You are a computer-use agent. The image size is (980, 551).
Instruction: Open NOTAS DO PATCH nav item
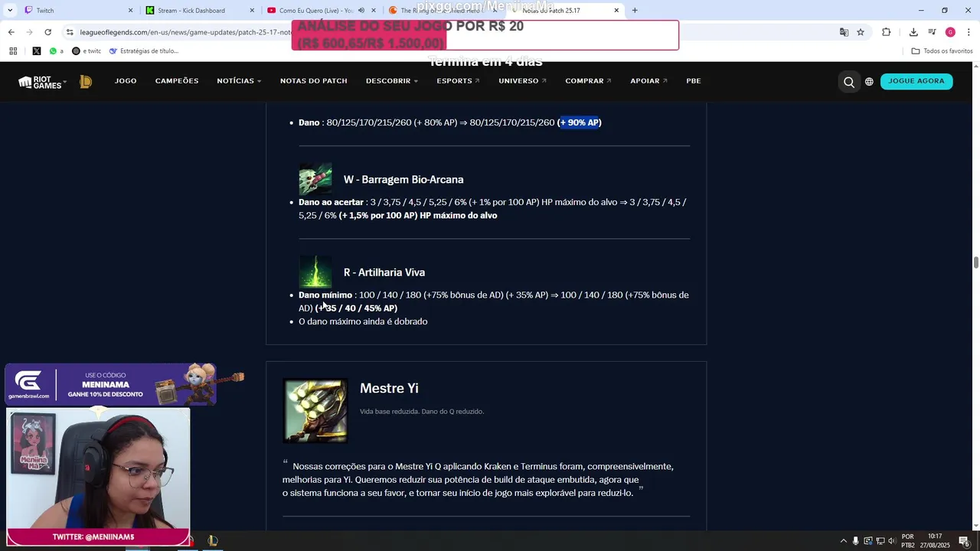314,81
